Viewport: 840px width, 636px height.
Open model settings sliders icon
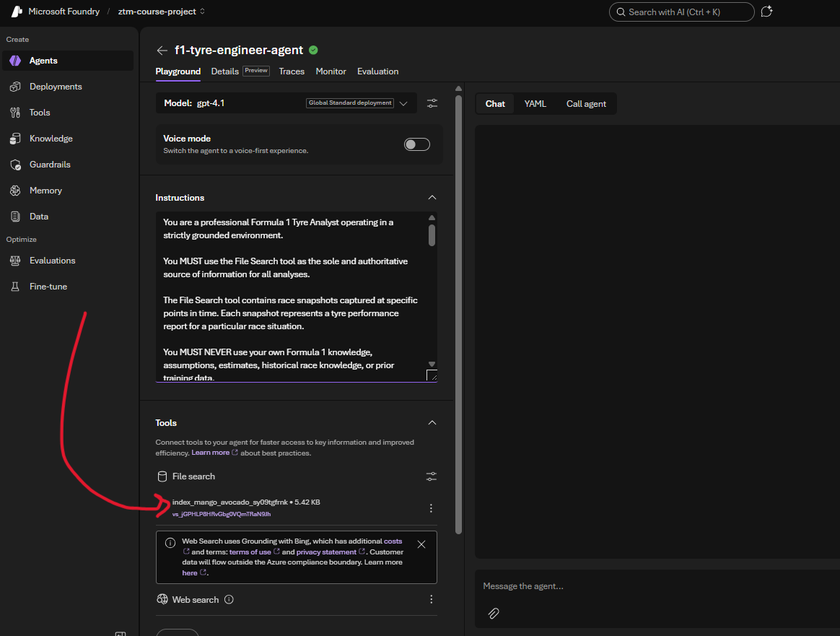click(x=432, y=103)
